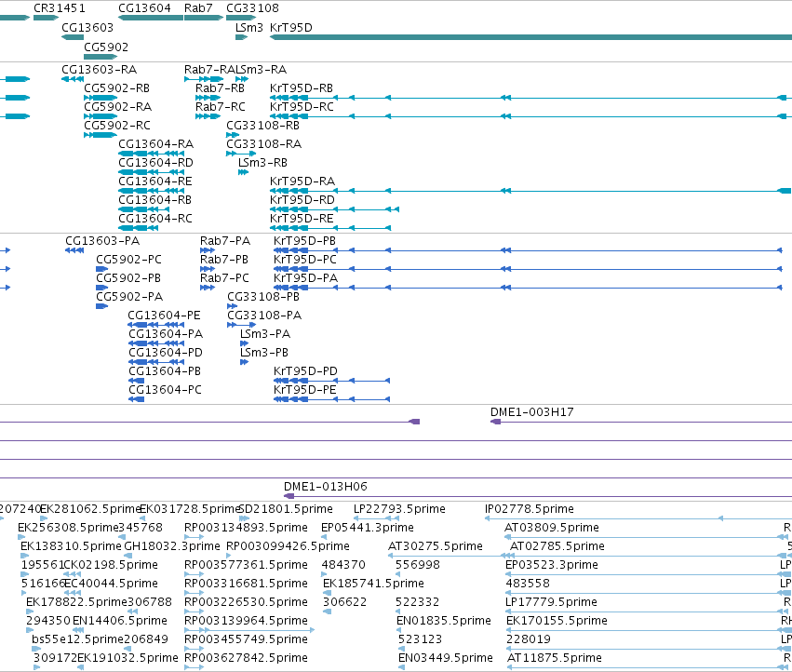Image resolution: width=792 pixels, height=672 pixels.
Task: Select transcript LSm3-RA
Action: 262,69
